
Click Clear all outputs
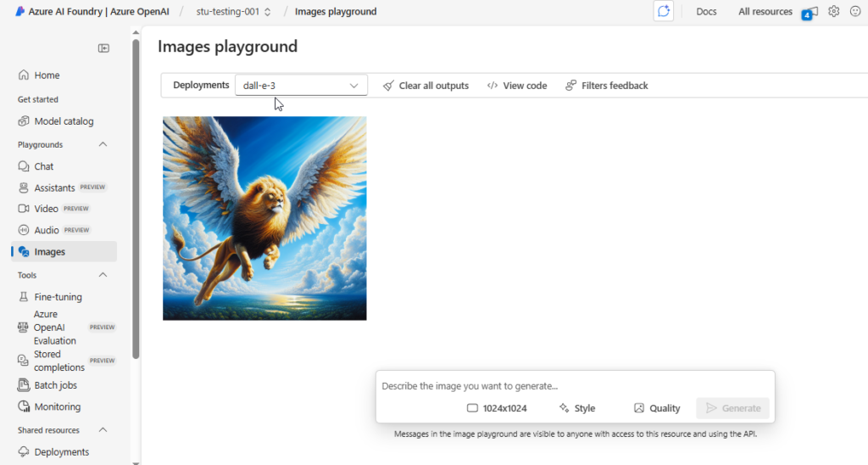pyautogui.click(x=426, y=86)
